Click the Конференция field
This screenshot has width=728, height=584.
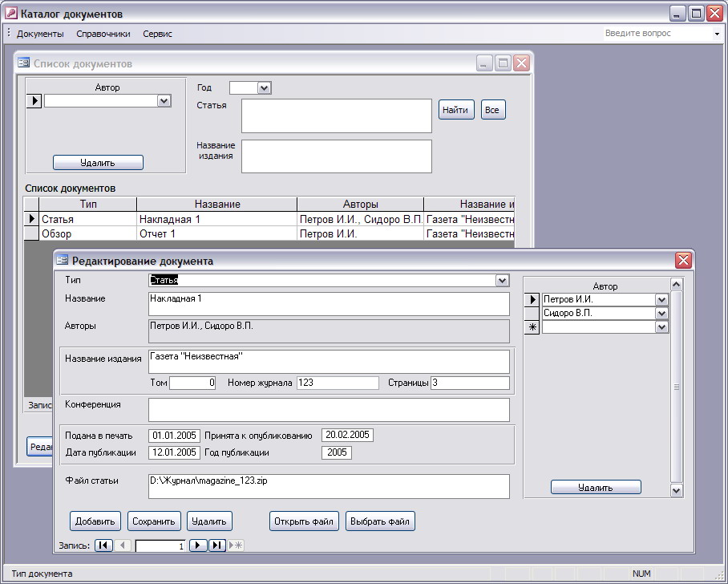click(x=329, y=410)
